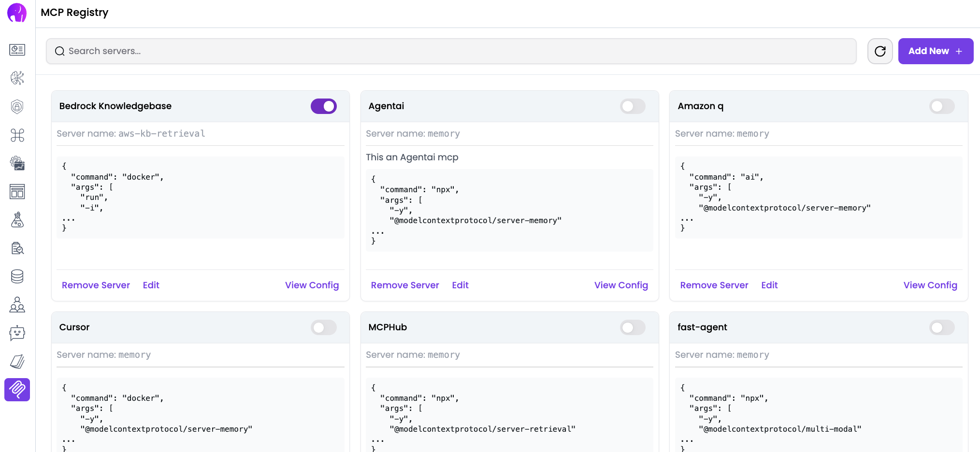Disable the Bedrock Knowledgebase toggle
This screenshot has height=452, width=980.
[x=323, y=106]
